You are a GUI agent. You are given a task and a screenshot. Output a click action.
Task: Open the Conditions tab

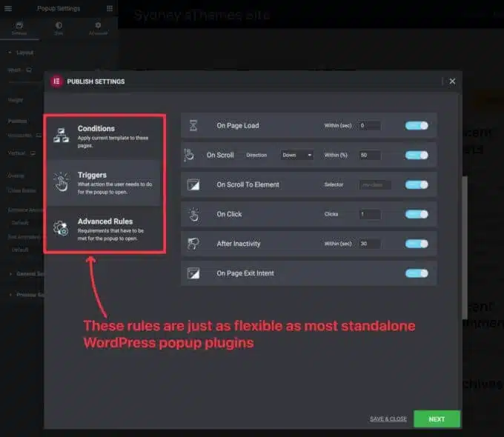click(105, 137)
